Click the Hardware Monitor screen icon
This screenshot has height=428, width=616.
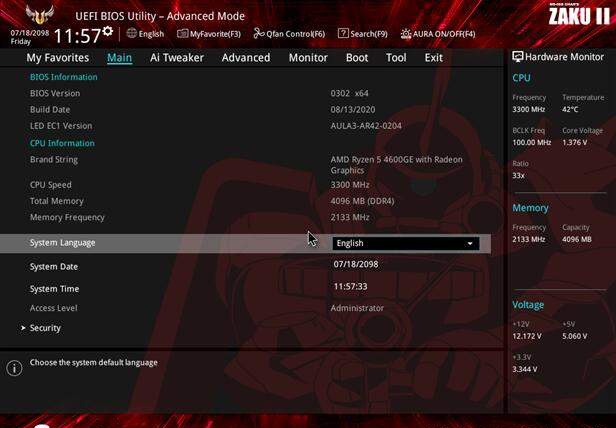[517, 57]
